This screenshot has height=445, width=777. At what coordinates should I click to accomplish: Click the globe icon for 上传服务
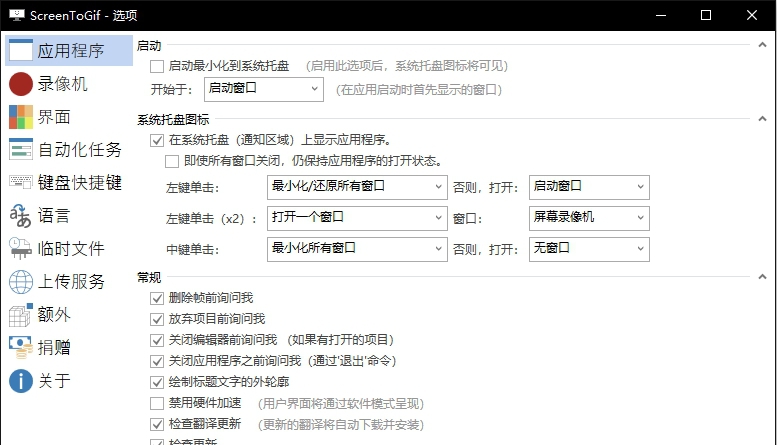21,281
